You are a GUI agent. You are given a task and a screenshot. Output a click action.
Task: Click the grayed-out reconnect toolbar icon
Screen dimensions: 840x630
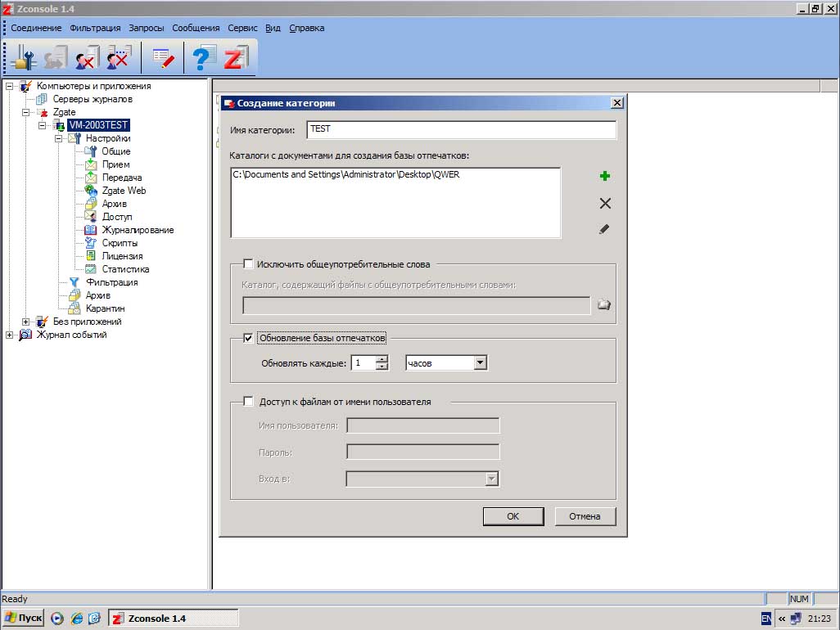tap(56, 58)
